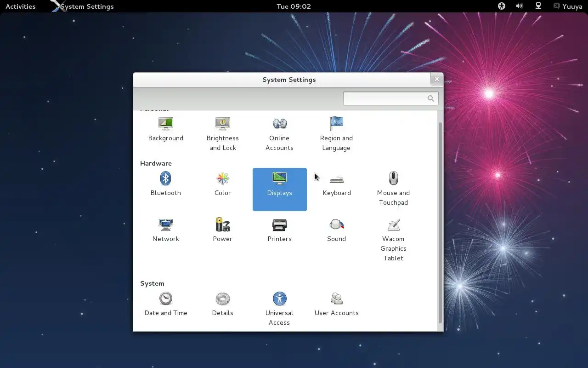Open the Activities overview
588x368 pixels.
point(20,6)
